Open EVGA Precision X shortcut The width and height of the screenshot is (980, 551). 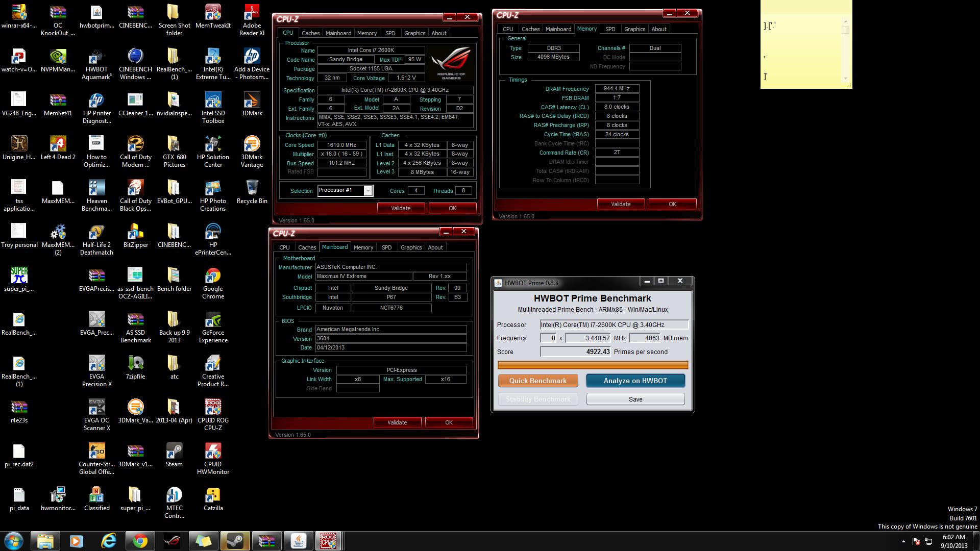[96, 371]
